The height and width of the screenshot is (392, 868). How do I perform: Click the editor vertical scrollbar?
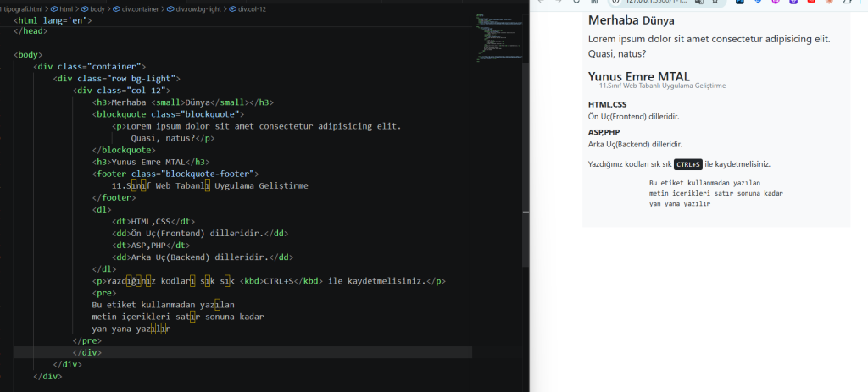526,169
